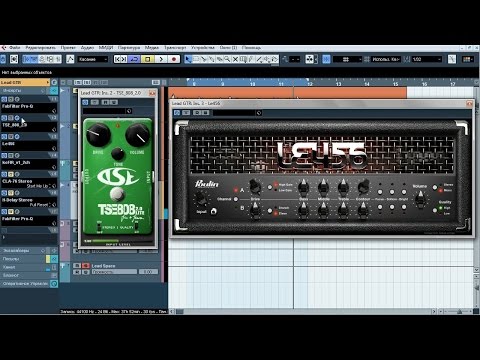Click the TSE808 pedal footswitch

coord(118,194)
